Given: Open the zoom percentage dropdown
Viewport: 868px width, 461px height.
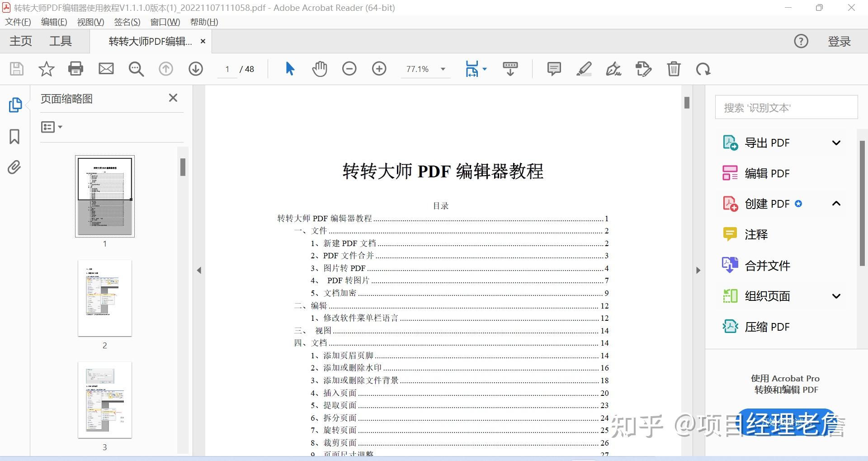Looking at the screenshot, I should click(443, 69).
